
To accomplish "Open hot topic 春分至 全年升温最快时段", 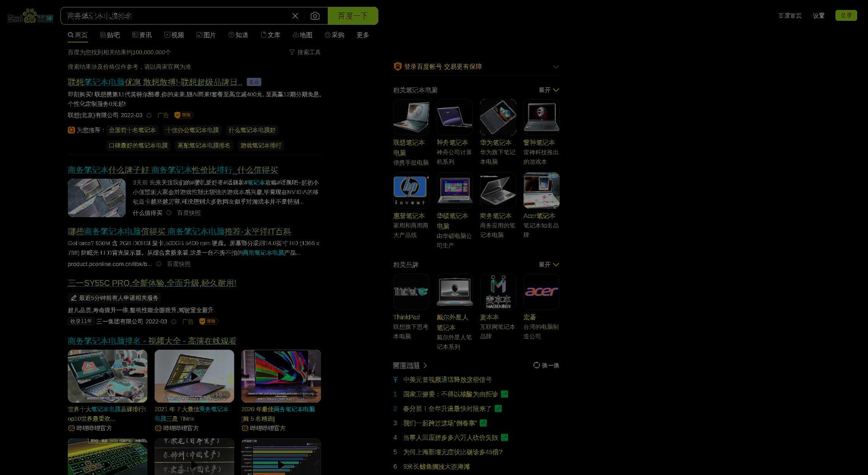I will click(x=447, y=408).
